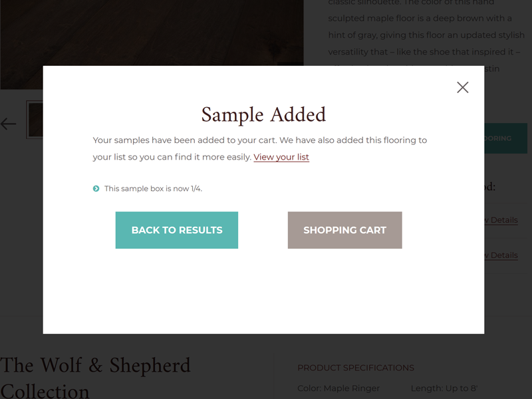This screenshot has width=532, height=399.
Task: Click the previous image left arrow
Action: (9, 124)
